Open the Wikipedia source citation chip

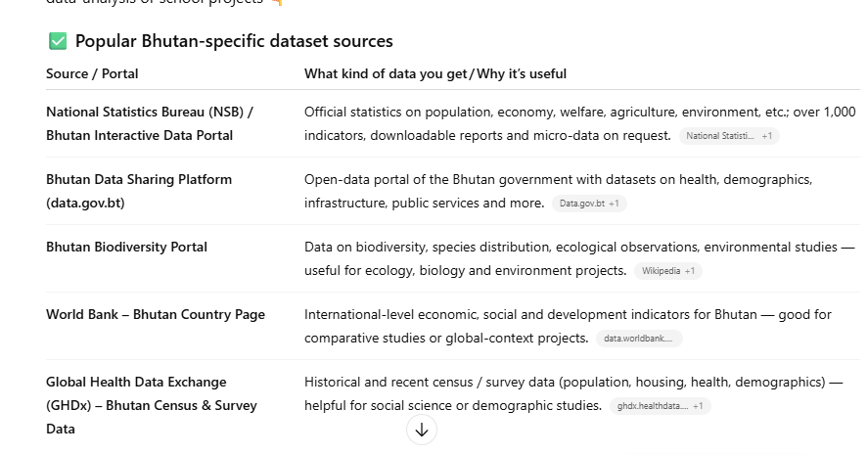[668, 271]
